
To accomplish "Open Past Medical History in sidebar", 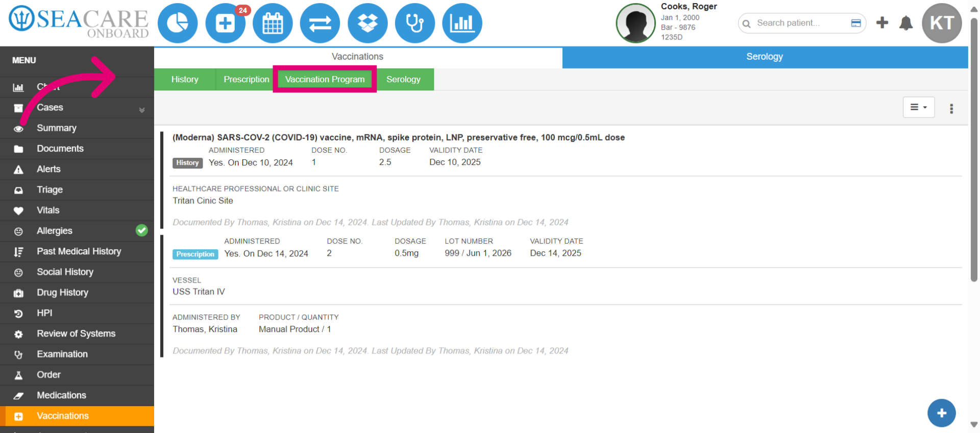I will pos(77,251).
